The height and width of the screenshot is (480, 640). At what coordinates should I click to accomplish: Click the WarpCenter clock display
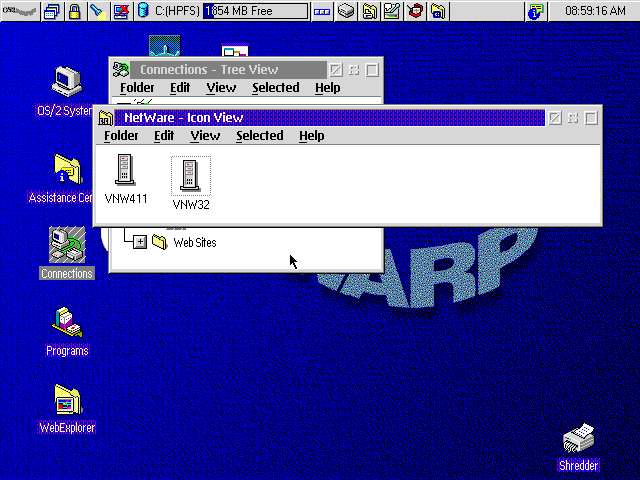(x=594, y=11)
